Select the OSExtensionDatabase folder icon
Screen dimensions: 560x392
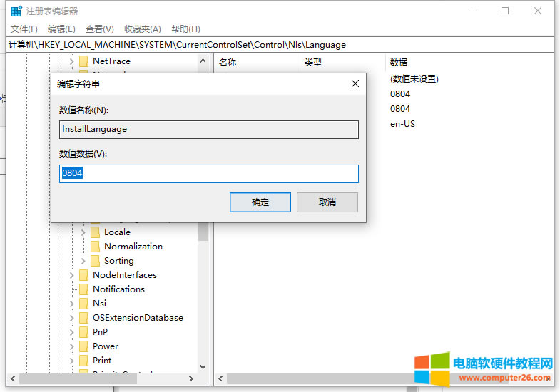83,318
